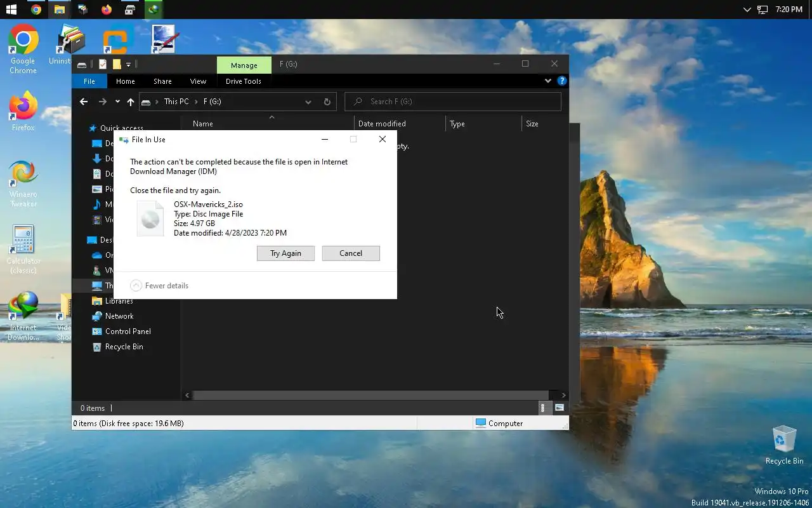812x508 pixels.
Task: Open Firefox from the taskbar
Action: point(106,10)
